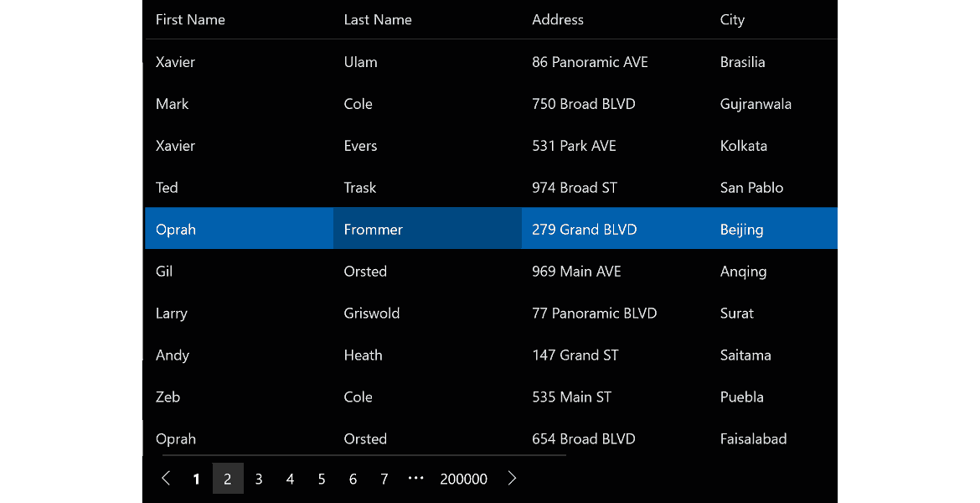Click the selected Oprah Frommer row

tap(419, 228)
